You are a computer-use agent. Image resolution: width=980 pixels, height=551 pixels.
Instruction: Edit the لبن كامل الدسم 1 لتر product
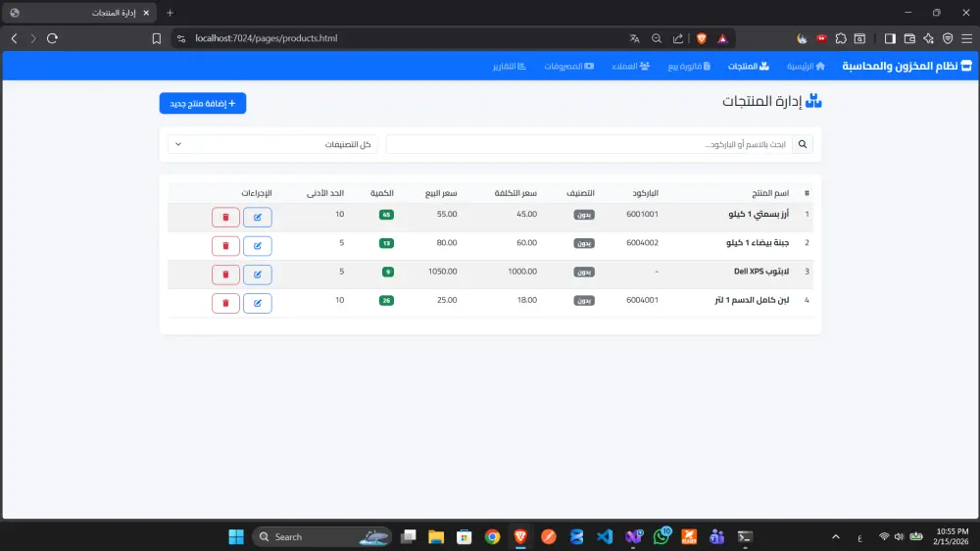pyautogui.click(x=258, y=303)
